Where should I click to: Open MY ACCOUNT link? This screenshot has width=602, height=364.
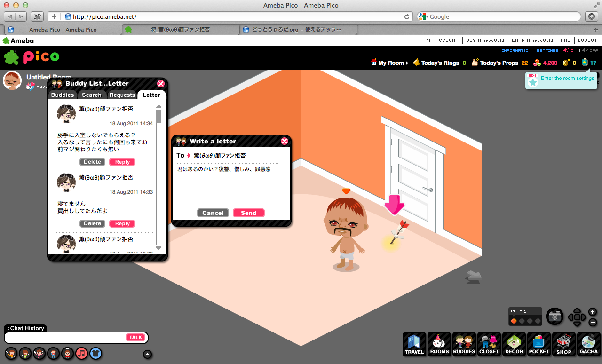442,40
